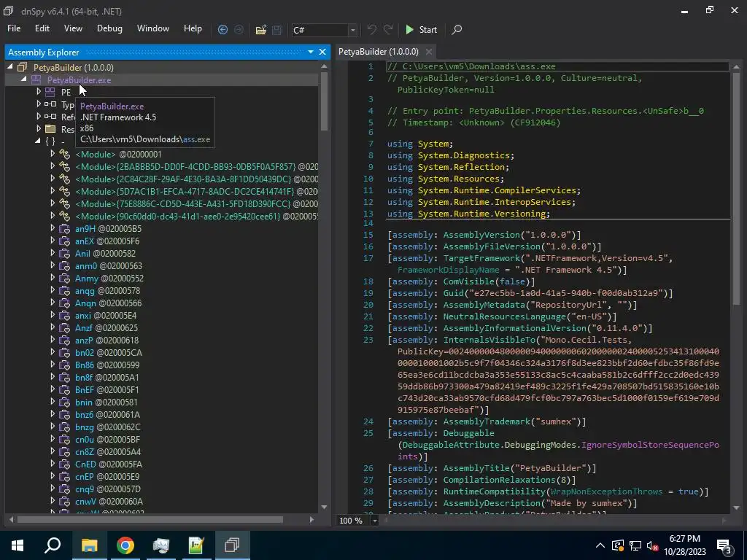Select the anxi @020005E4 tree item
This screenshot has width=747, height=560.
[x=106, y=315]
